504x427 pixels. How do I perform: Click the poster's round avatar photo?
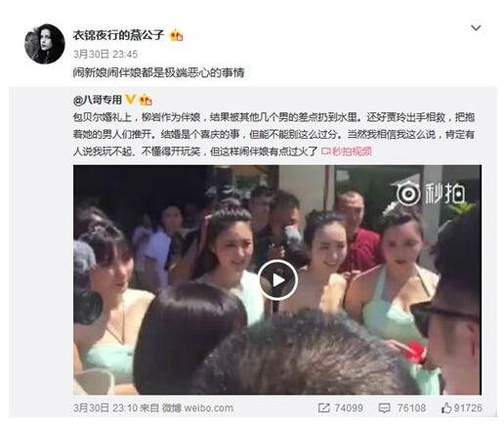[45, 44]
